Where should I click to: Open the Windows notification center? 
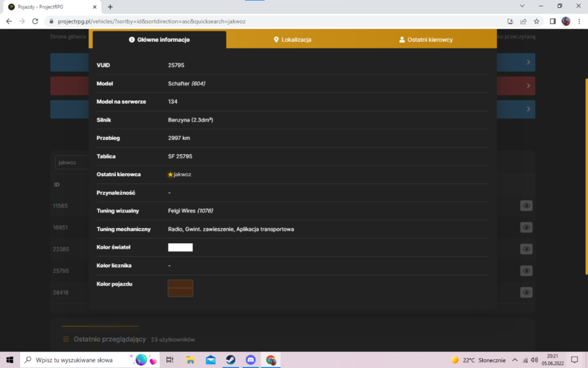(x=574, y=360)
